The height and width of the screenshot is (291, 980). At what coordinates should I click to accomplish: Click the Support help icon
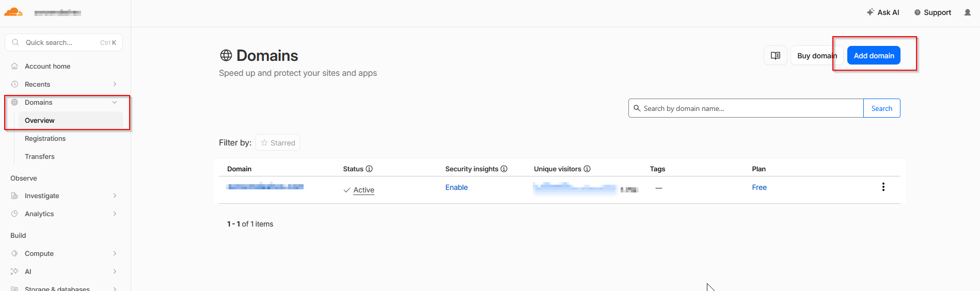[918, 12]
